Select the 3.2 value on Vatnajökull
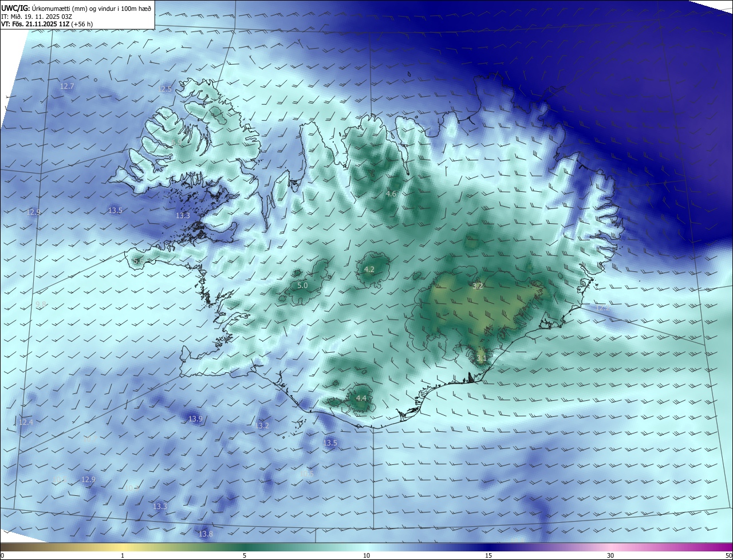 pos(478,285)
